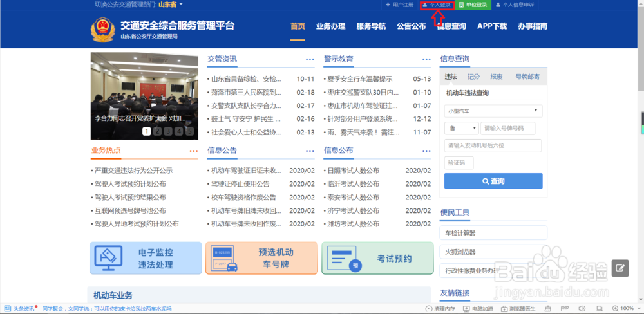The height and width of the screenshot is (314, 644).
Task: Click 清理内存 memory cleanup icon
Action: [428, 309]
